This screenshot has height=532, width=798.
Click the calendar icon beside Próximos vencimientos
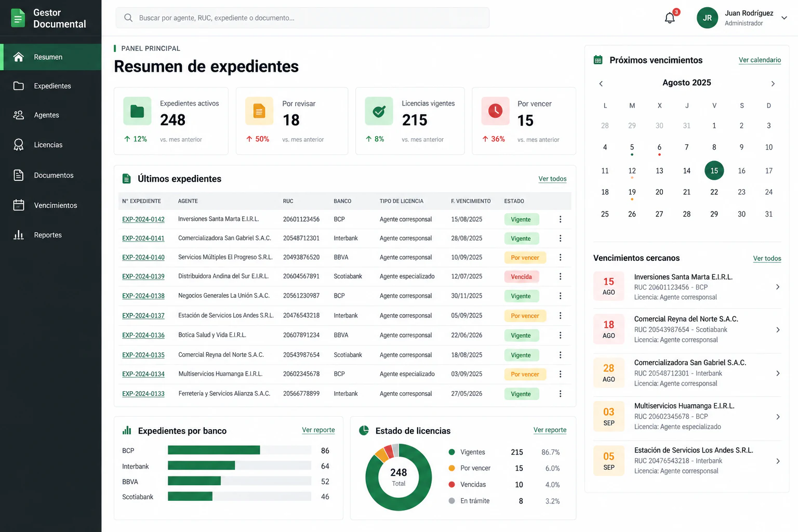(x=598, y=60)
